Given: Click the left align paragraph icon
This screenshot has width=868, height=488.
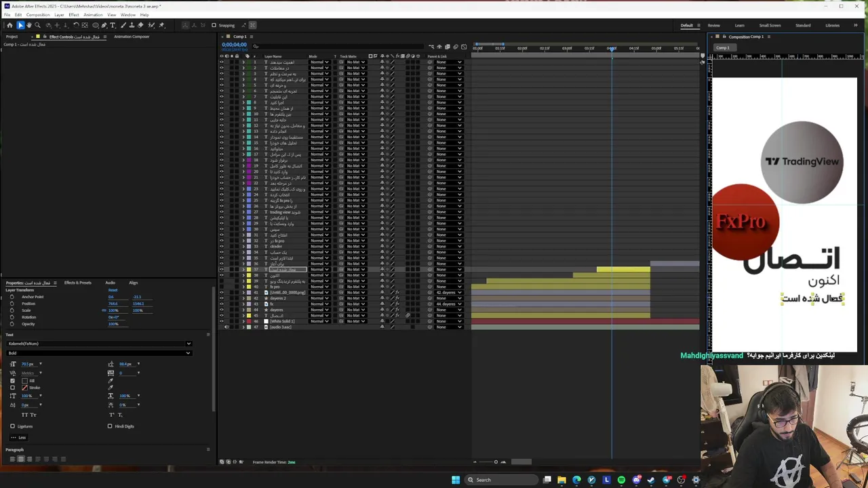Looking at the screenshot, I should point(12,459).
